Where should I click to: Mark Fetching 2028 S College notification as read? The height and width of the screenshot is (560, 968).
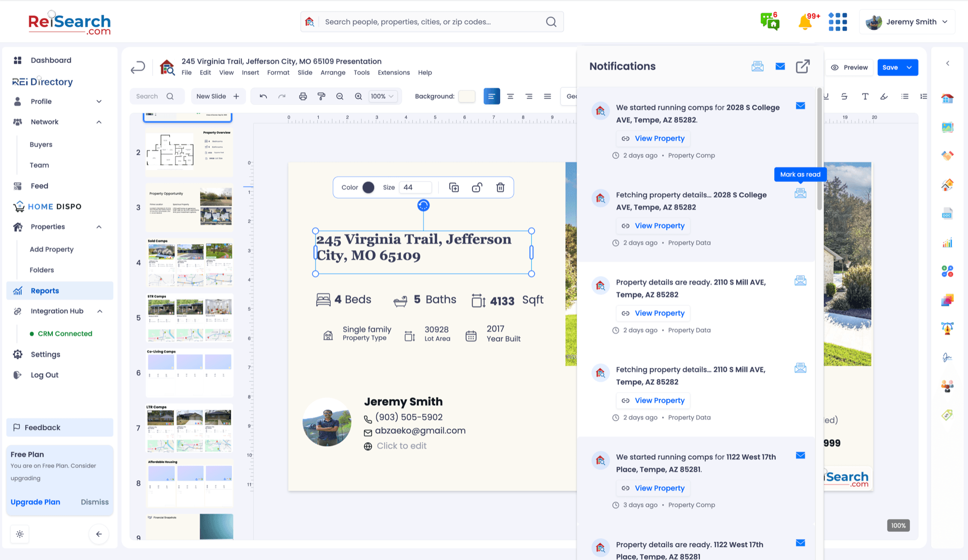click(x=801, y=193)
